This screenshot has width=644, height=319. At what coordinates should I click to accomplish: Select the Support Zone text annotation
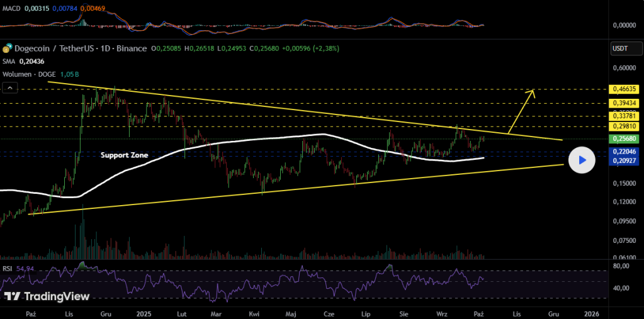(125, 154)
